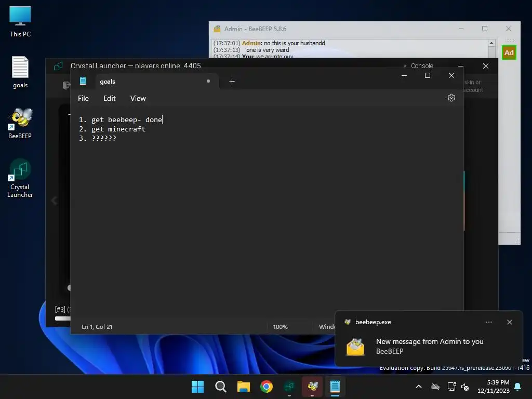Click back arrow in Crystal Launcher
The image size is (532, 399).
(54, 201)
